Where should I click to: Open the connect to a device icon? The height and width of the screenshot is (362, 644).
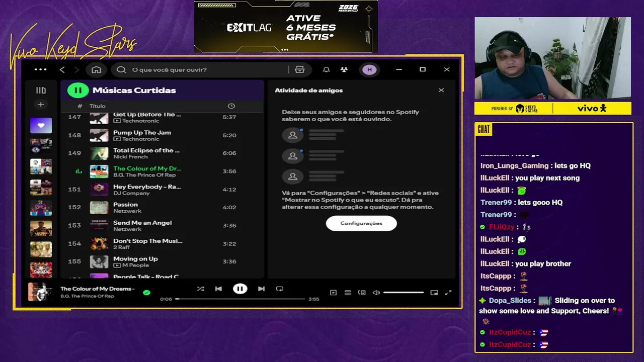point(362,293)
